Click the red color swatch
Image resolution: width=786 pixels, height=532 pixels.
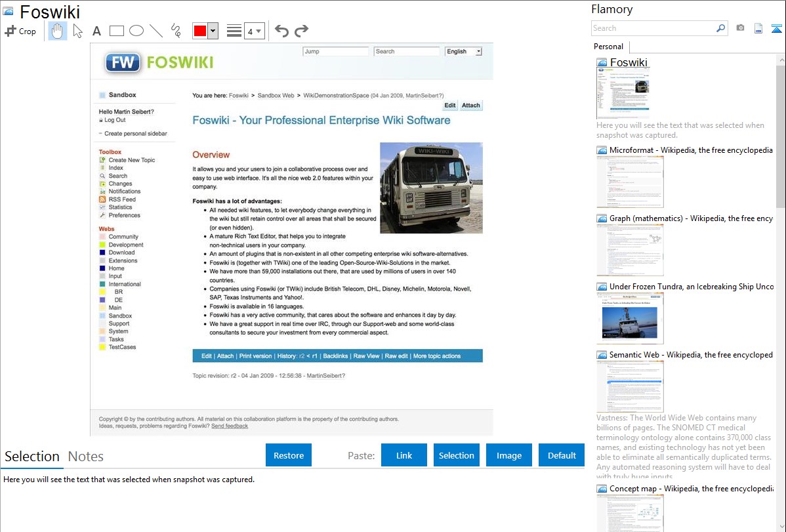pyautogui.click(x=200, y=31)
